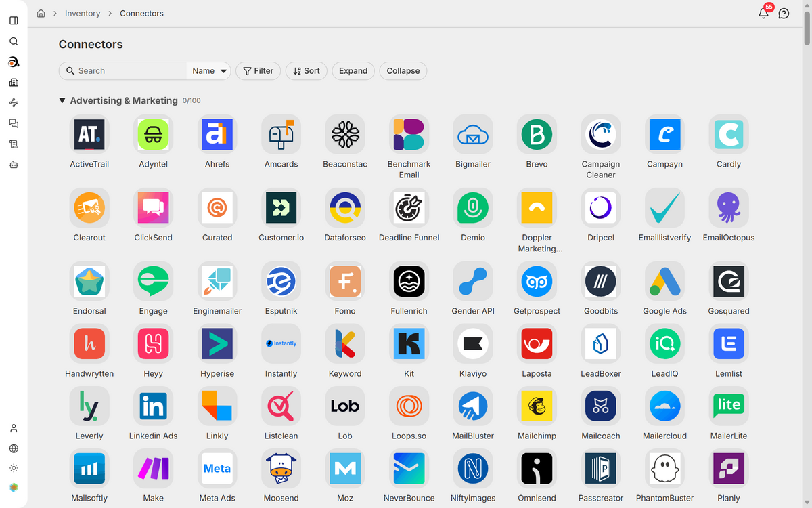Go to Inventory breadcrumb
812x508 pixels.
coord(83,14)
